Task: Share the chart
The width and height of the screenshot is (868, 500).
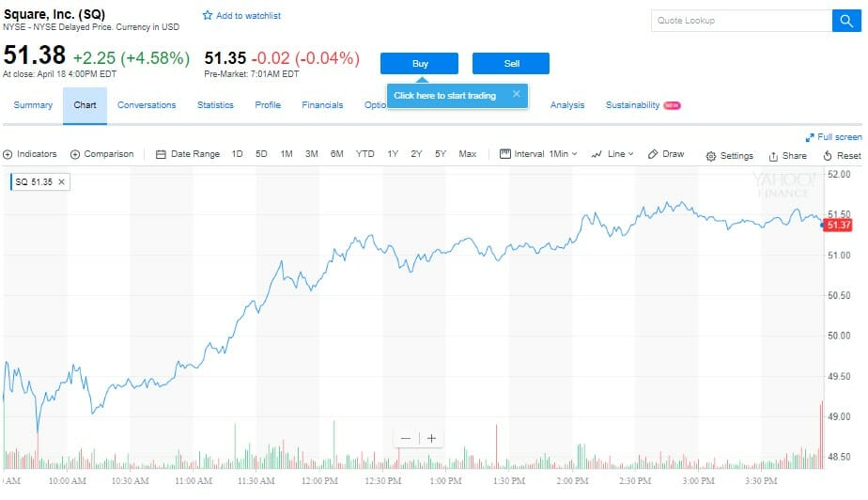Action: click(x=773, y=156)
